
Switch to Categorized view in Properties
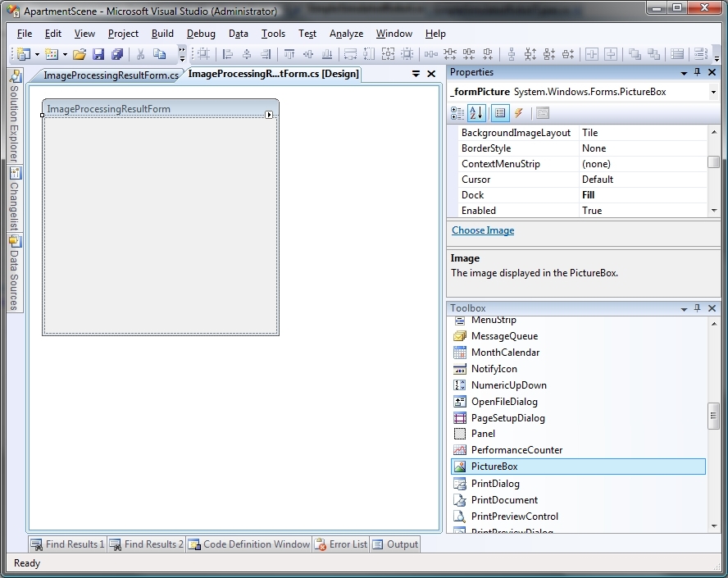(458, 113)
